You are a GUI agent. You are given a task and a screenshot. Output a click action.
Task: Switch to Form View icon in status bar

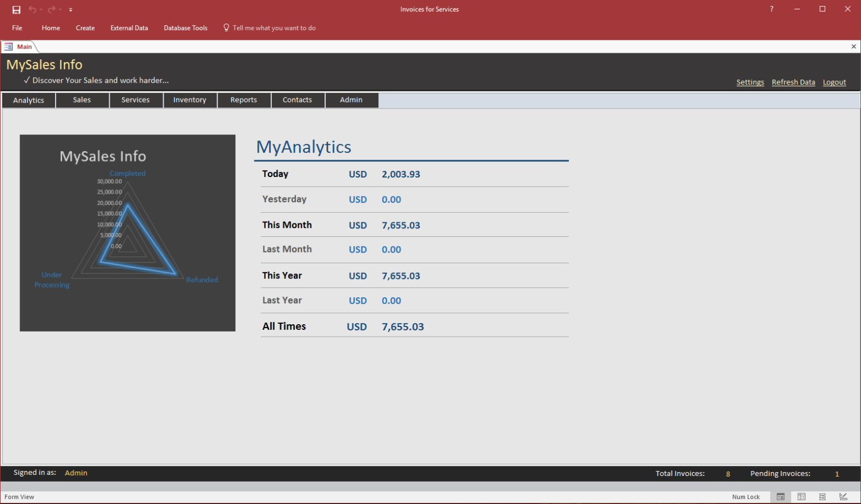[780, 497]
